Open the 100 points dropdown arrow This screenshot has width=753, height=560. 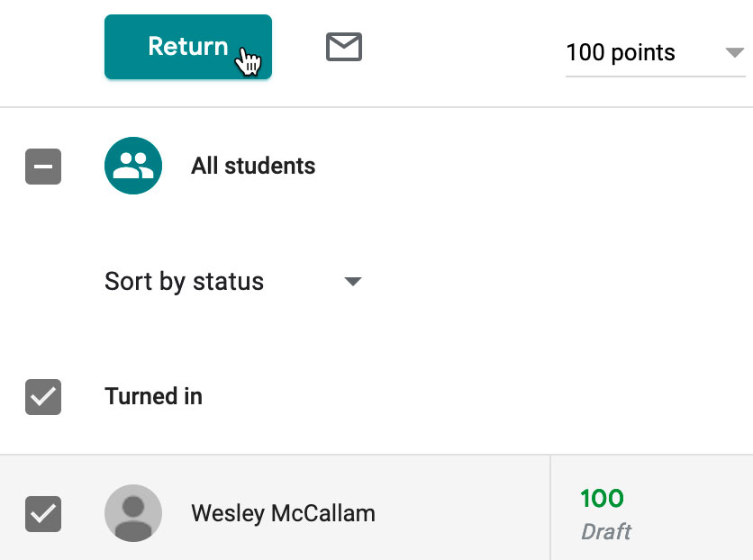click(x=734, y=53)
